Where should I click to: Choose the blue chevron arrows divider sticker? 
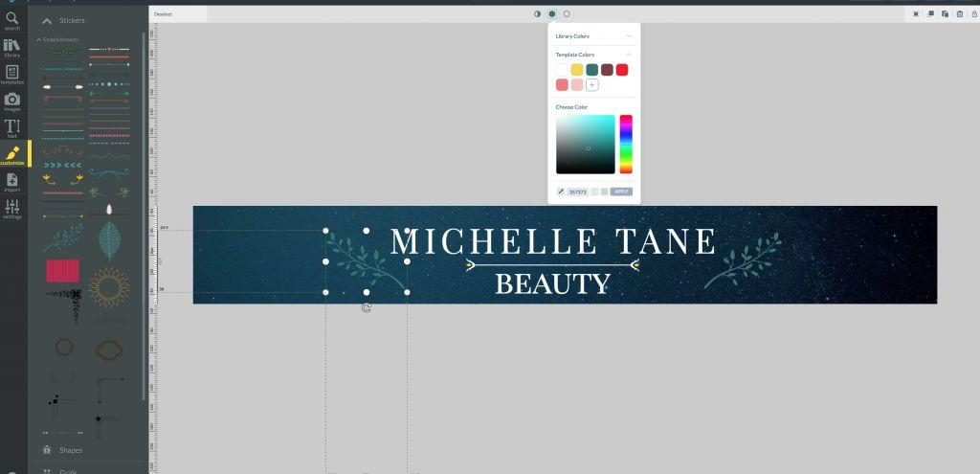63,165
